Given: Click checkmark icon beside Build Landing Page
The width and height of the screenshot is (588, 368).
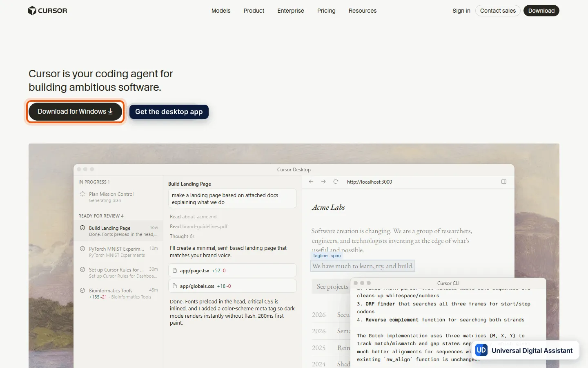Looking at the screenshot, I should (x=82, y=228).
